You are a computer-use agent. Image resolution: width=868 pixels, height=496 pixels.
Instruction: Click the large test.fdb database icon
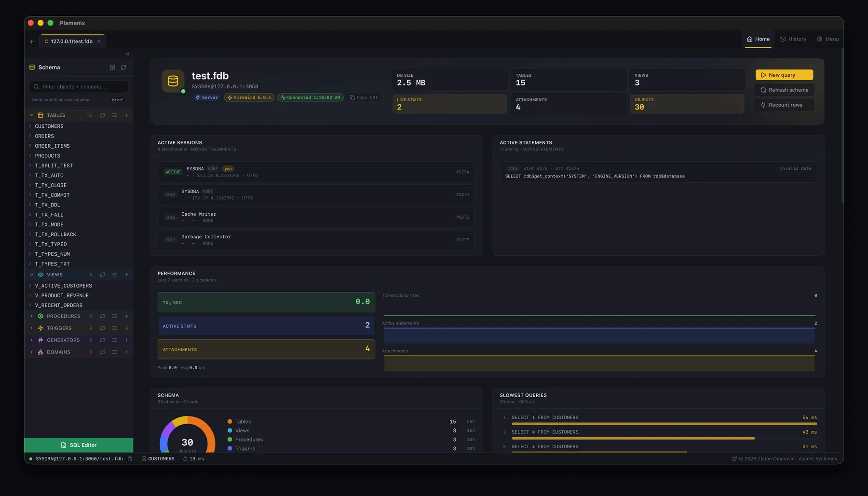pyautogui.click(x=173, y=81)
